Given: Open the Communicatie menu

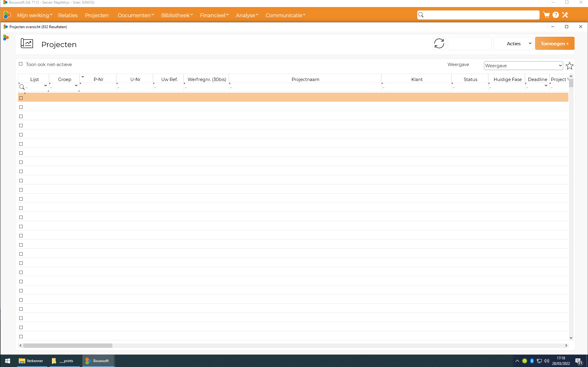Looking at the screenshot, I should pyautogui.click(x=285, y=15).
